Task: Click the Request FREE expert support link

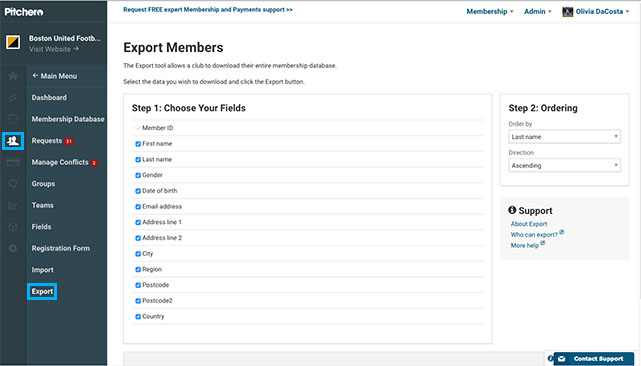Action: [208, 9]
